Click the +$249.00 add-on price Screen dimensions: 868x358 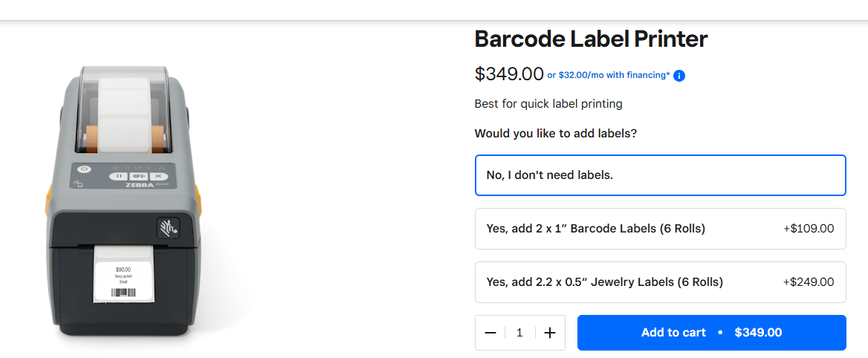tap(809, 282)
